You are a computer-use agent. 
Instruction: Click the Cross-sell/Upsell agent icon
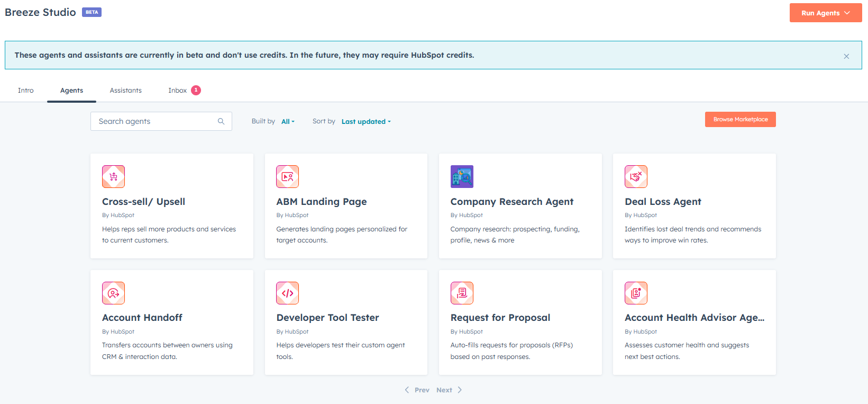point(113,177)
